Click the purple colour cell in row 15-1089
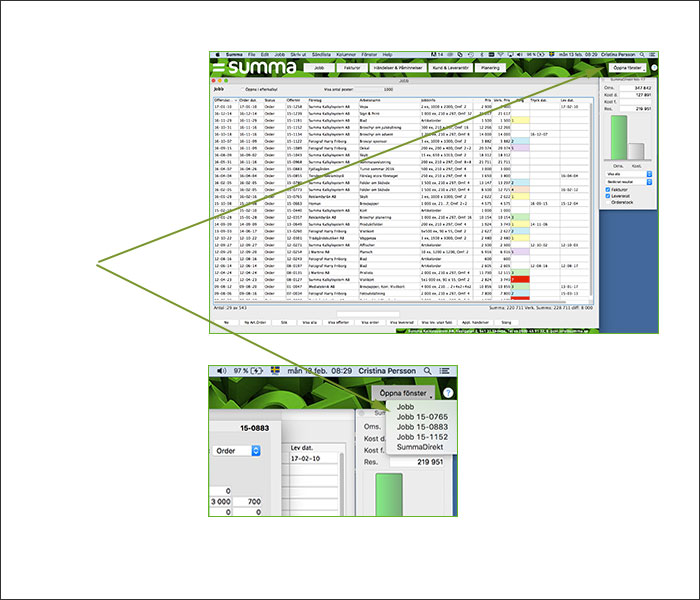Viewport: 700px width, 600px height. [x=520, y=148]
